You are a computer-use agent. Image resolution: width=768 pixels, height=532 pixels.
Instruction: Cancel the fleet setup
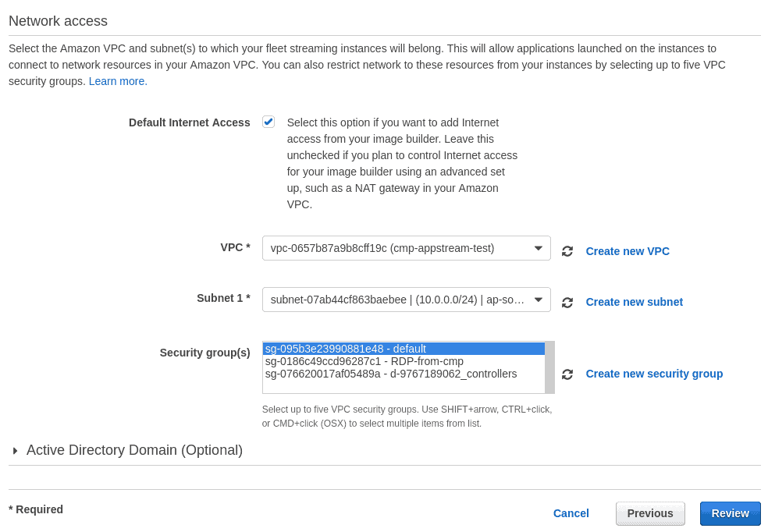click(x=571, y=513)
